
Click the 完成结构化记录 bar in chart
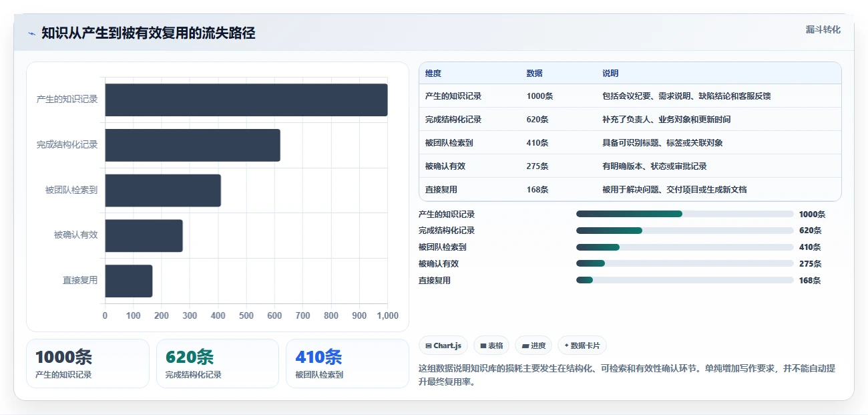click(192, 145)
